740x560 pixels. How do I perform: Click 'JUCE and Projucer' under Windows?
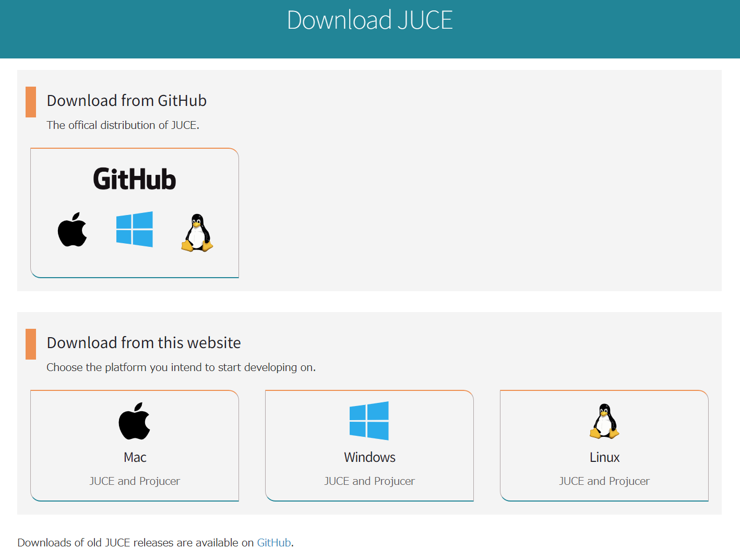point(369,481)
